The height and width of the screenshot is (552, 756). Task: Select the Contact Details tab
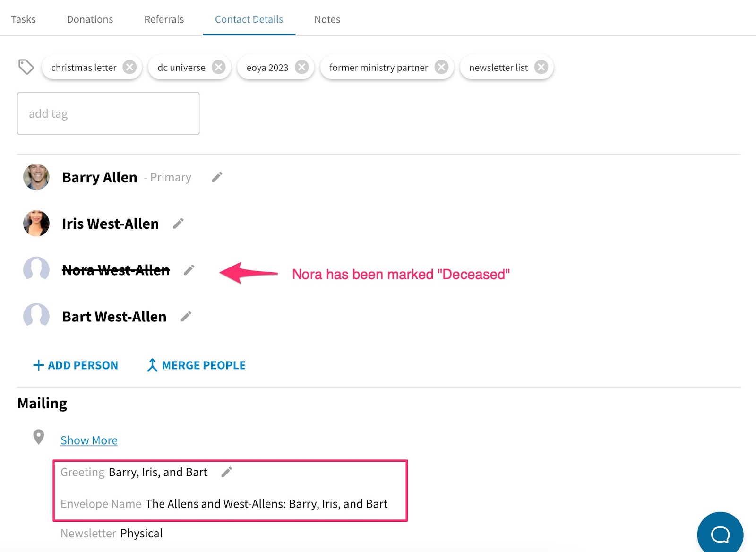[x=249, y=19]
